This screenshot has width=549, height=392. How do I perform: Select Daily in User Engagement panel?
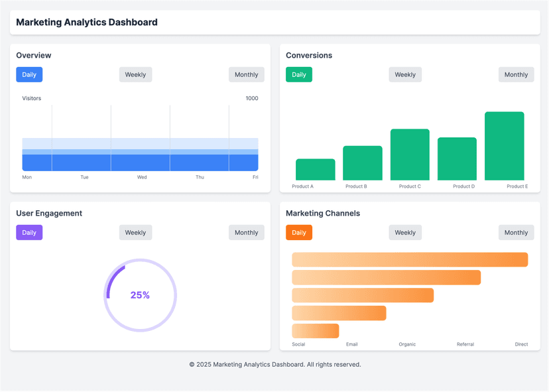pos(29,232)
